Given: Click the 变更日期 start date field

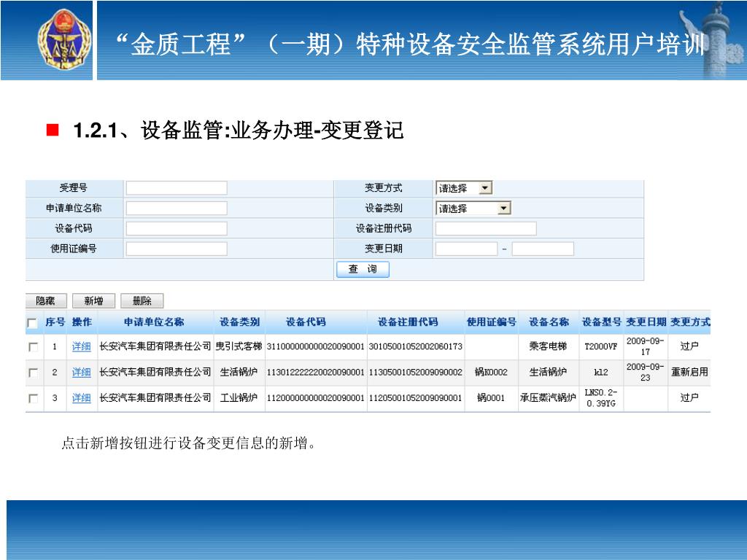Looking at the screenshot, I should coord(466,249).
